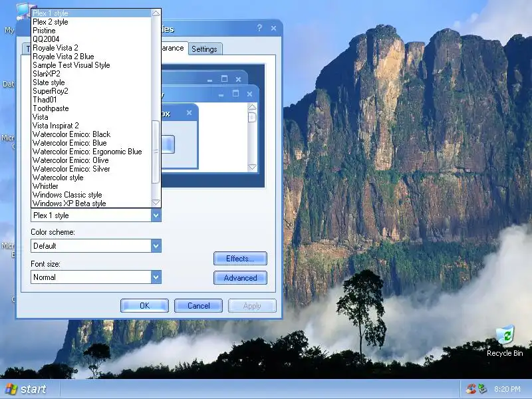Image resolution: width=532 pixels, height=399 pixels.
Task: Pick Watercolor Emico: Ergonomic Blue
Action: (91, 152)
